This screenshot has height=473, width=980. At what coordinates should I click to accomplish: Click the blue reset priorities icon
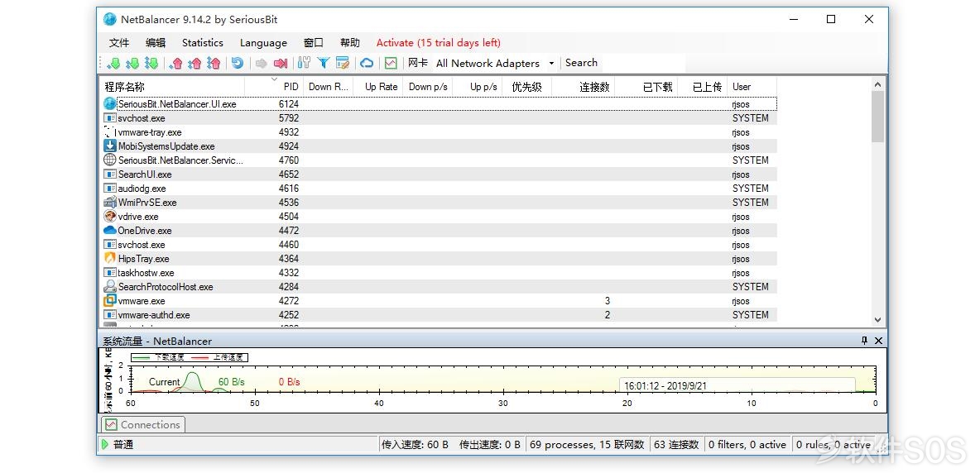pyautogui.click(x=238, y=63)
